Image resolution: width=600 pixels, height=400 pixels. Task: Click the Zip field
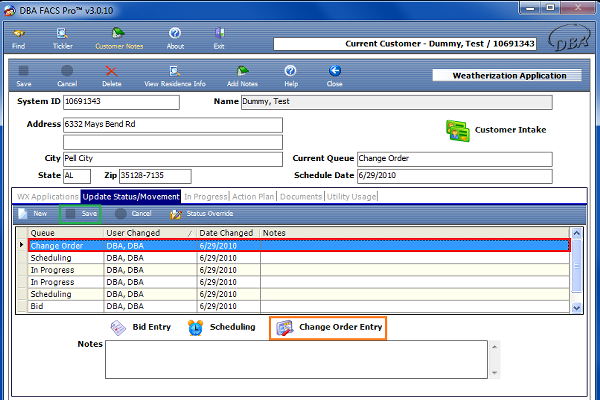pyautogui.click(x=155, y=176)
